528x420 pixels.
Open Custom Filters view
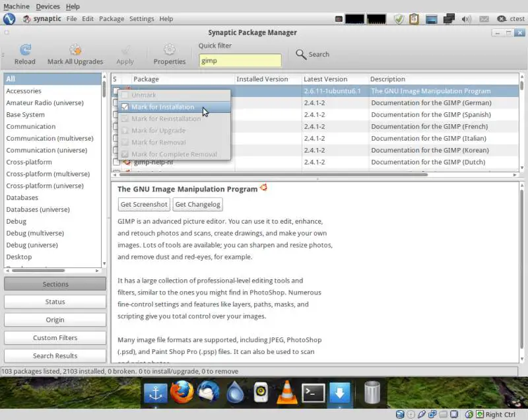point(55,338)
